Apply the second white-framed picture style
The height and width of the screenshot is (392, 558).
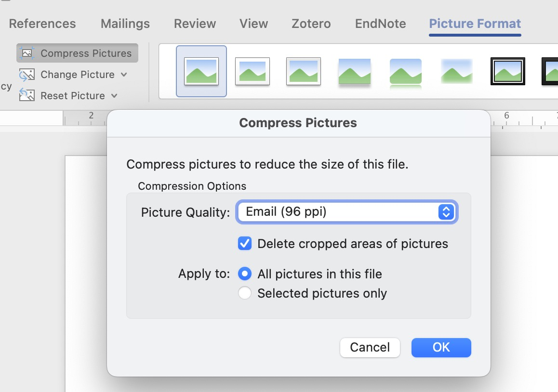click(252, 71)
